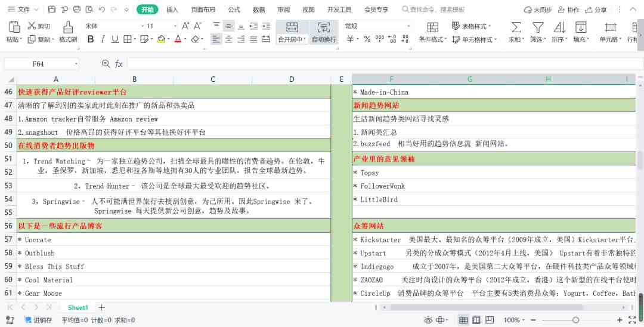This screenshot has height=327, width=644.
Task: Switch to the 数据 tab
Action: 259,10
